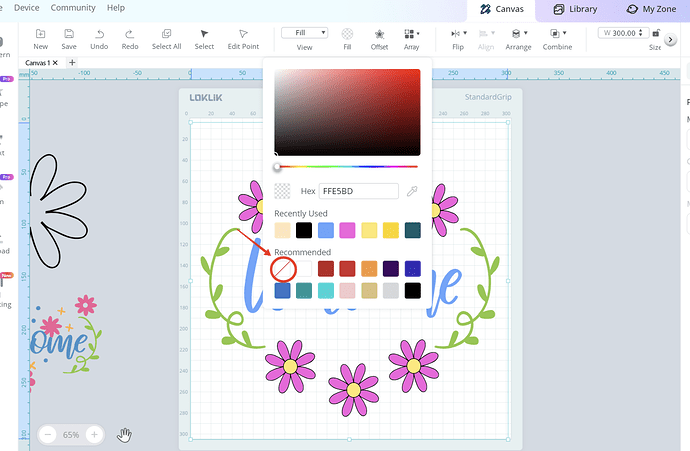Activate the Select arrow tool
The width and height of the screenshot is (690, 451).
204,34
